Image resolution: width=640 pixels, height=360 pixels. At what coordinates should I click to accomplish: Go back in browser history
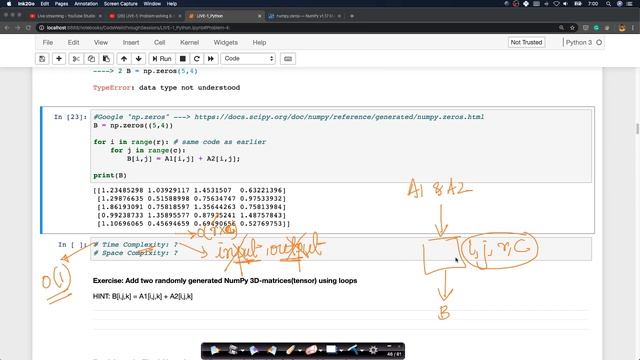coord(7,28)
